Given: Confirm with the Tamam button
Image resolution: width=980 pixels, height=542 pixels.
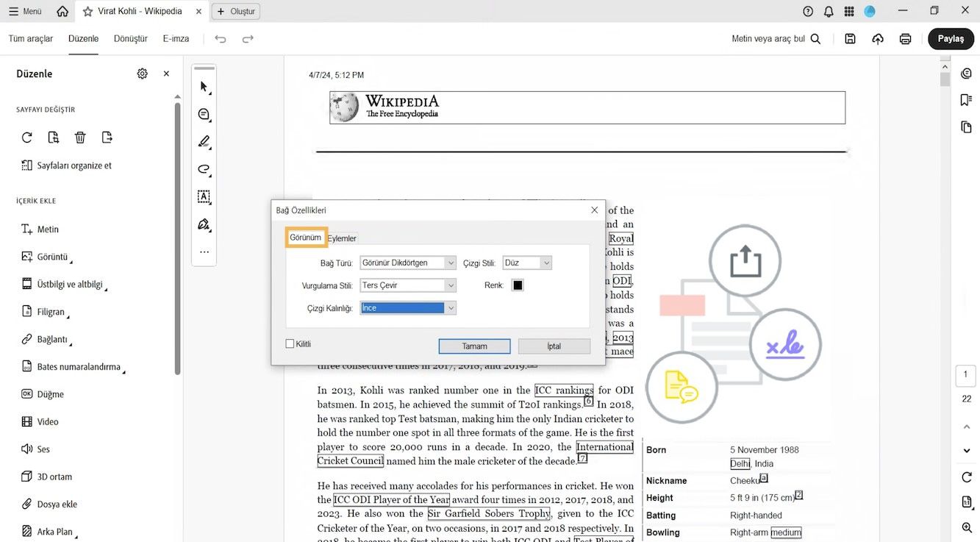Looking at the screenshot, I should coord(474,346).
